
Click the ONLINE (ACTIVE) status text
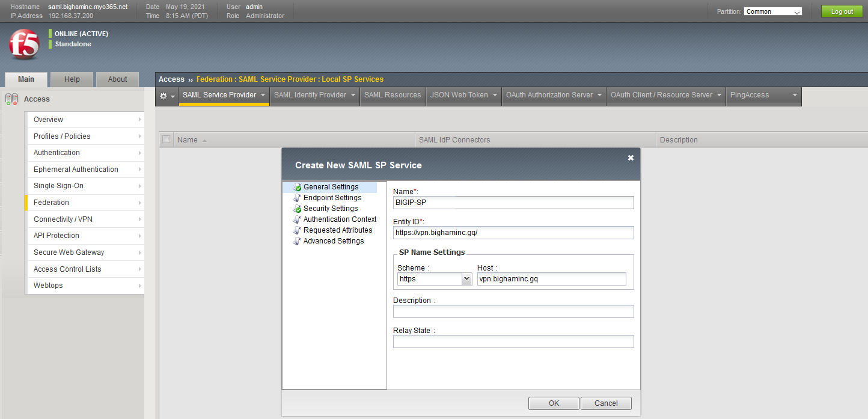coord(82,34)
